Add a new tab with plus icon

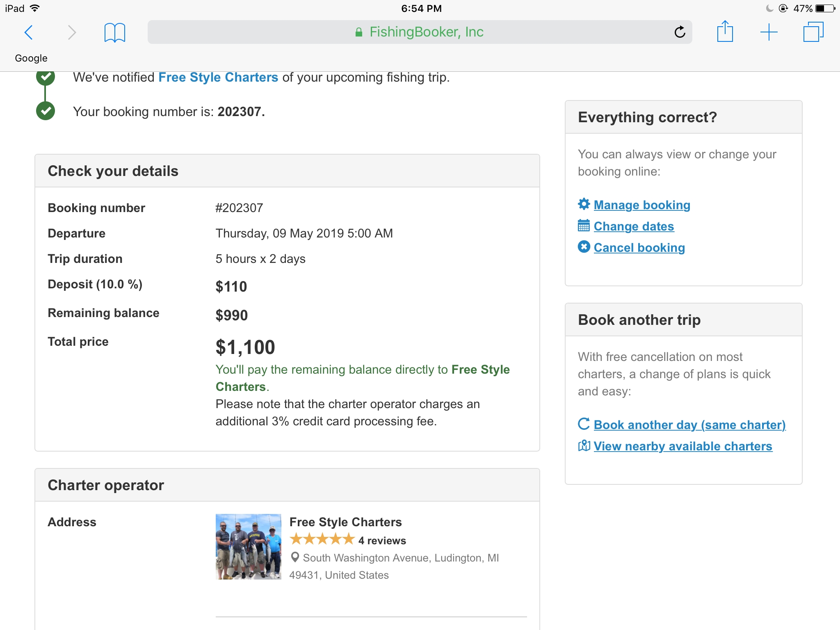(769, 32)
